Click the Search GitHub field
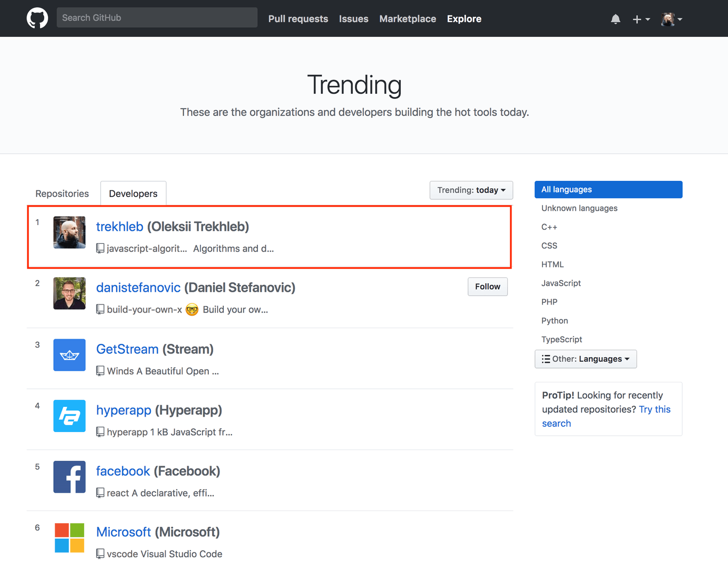 coord(157,18)
